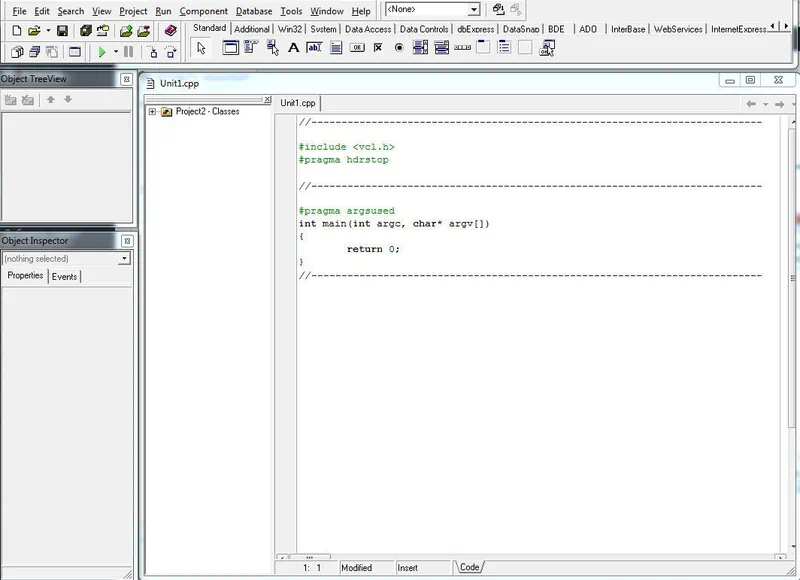Open the Help contents book icon
The height and width of the screenshot is (580, 800).
[170, 31]
